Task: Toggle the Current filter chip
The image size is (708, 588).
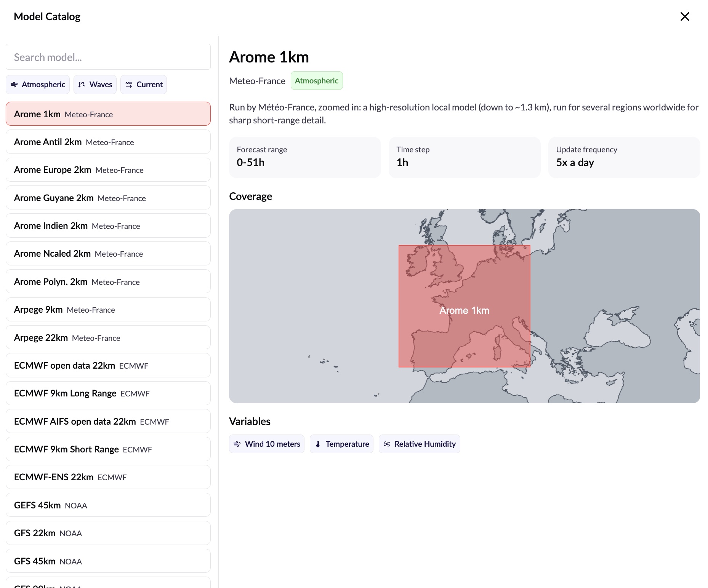Action: [x=144, y=85]
